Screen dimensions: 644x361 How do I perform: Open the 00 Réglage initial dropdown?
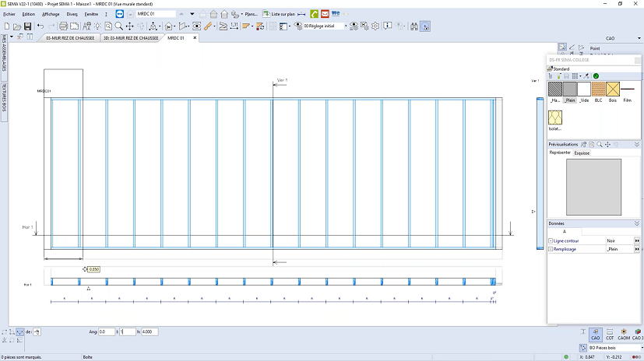(x=346, y=26)
